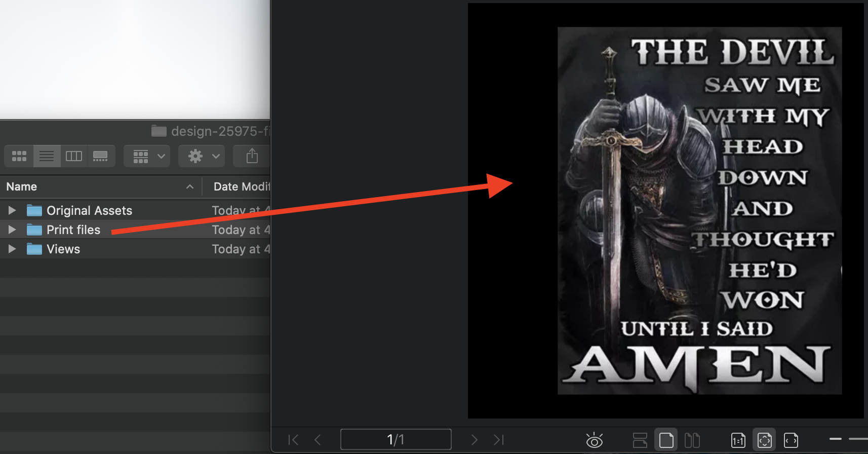Switch Finder to list view

47,156
